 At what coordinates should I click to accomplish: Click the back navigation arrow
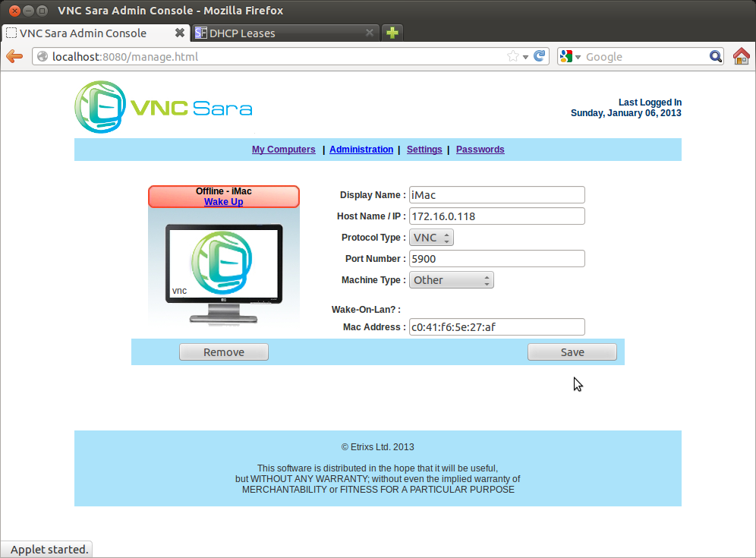(14, 56)
